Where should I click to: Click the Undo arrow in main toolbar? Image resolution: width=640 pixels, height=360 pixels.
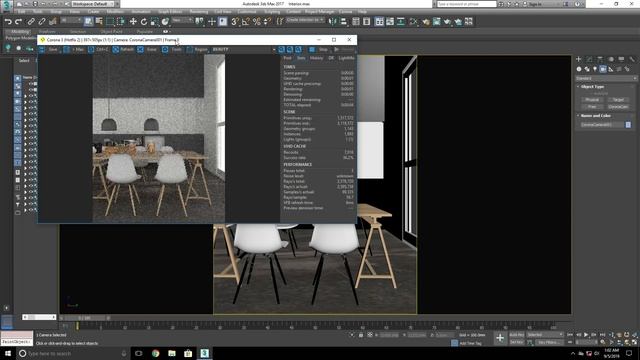click(x=8, y=21)
